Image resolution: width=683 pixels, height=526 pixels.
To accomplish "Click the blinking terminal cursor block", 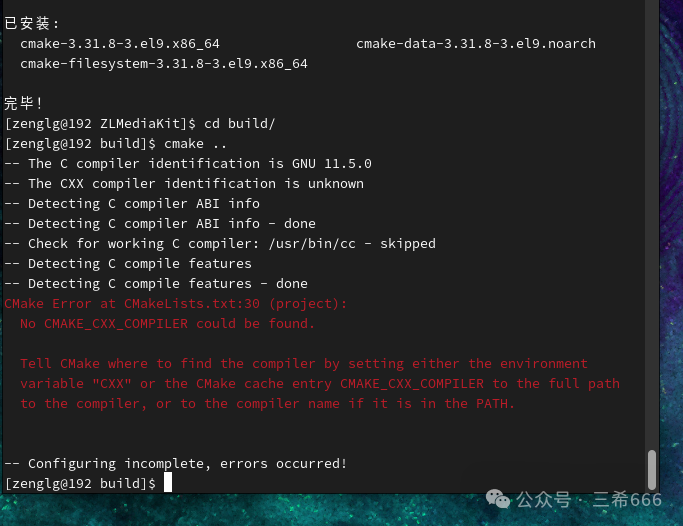I will point(168,483).
